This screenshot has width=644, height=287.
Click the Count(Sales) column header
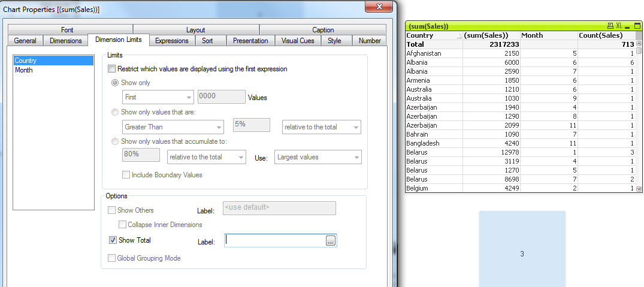pos(607,36)
